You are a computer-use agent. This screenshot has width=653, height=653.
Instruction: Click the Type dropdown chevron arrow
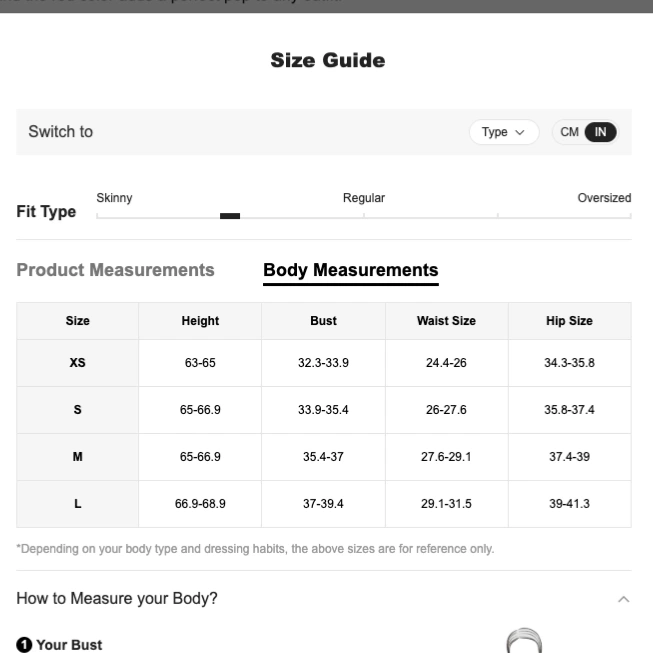click(520, 132)
